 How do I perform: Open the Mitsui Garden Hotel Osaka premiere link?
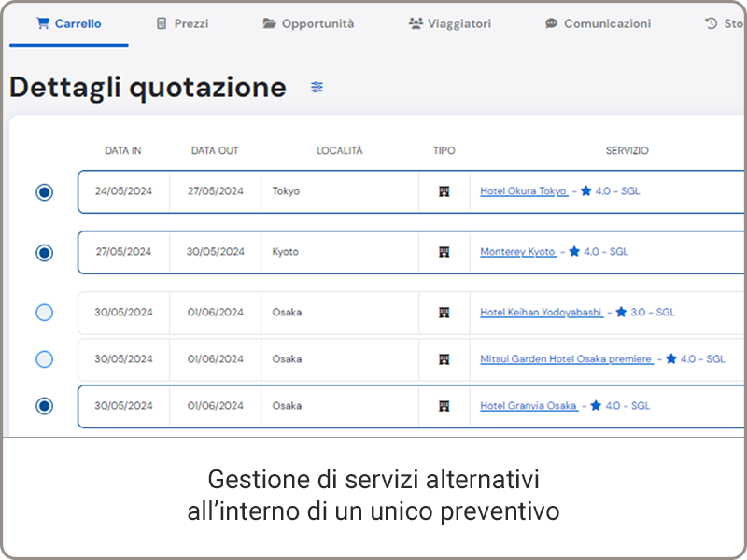pyautogui.click(x=567, y=358)
